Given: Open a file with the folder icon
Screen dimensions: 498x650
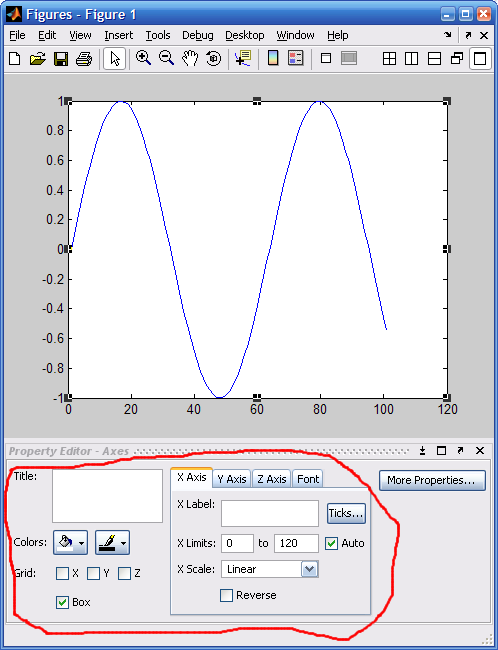Looking at the screenshot, I should click(x=38, y=58).
